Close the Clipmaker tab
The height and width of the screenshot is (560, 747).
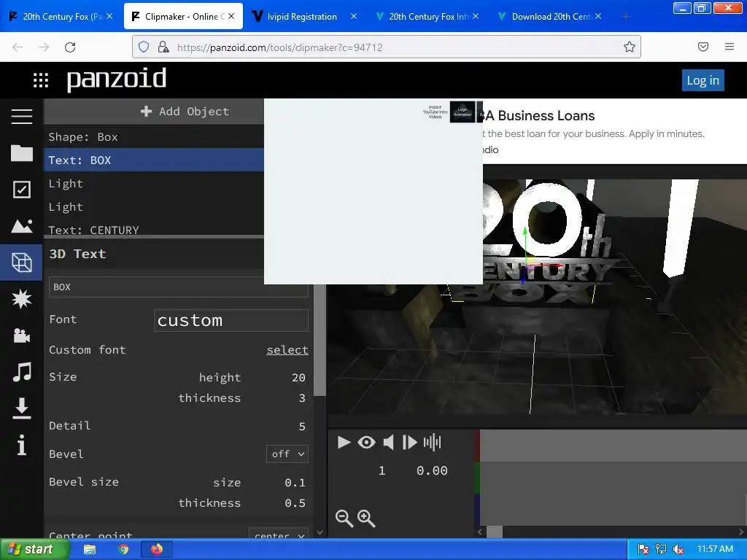pos(231,16)
